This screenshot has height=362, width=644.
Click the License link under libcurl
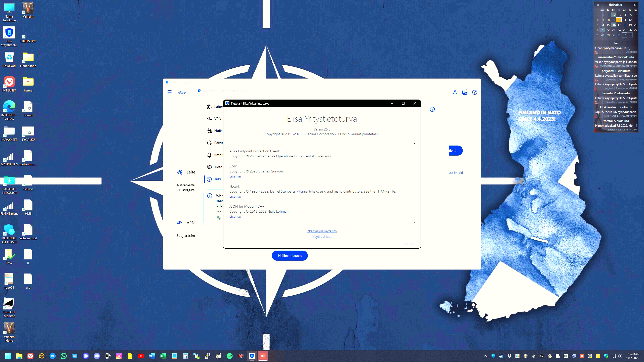coord(235,196)
